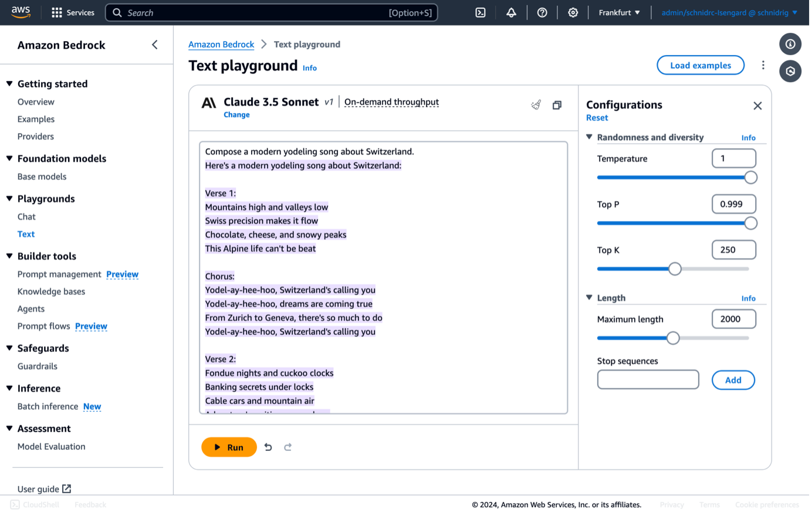Click the clear playground broom icon

(x=536, y=105)
